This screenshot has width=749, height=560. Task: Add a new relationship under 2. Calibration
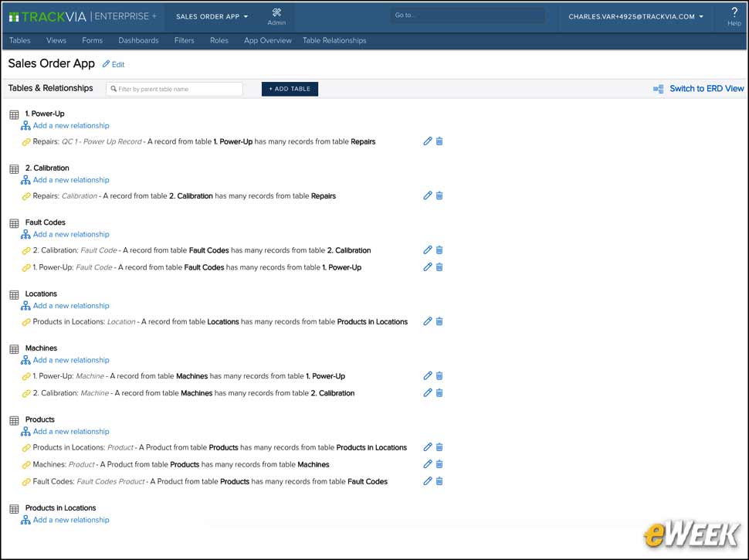[x=66, y=180]
